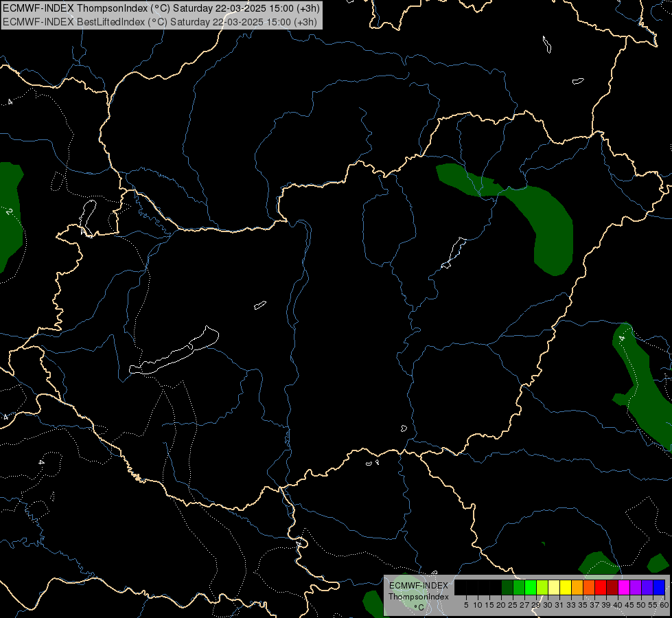Click the legend label ThompsonIndex
Viewport: 672px width, 618px height.
[x=419, y=597]
